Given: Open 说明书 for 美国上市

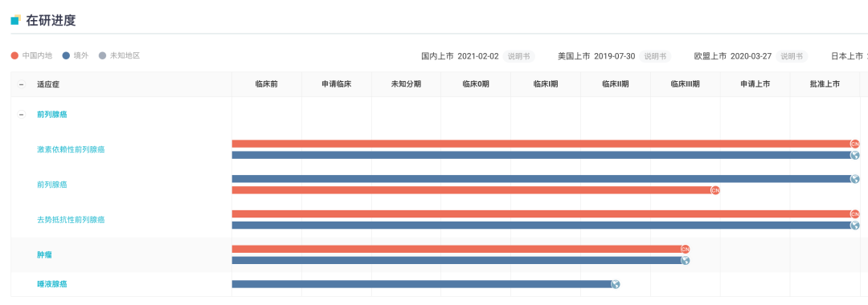Looking at the screenshot, I should [x=655, y=56].
